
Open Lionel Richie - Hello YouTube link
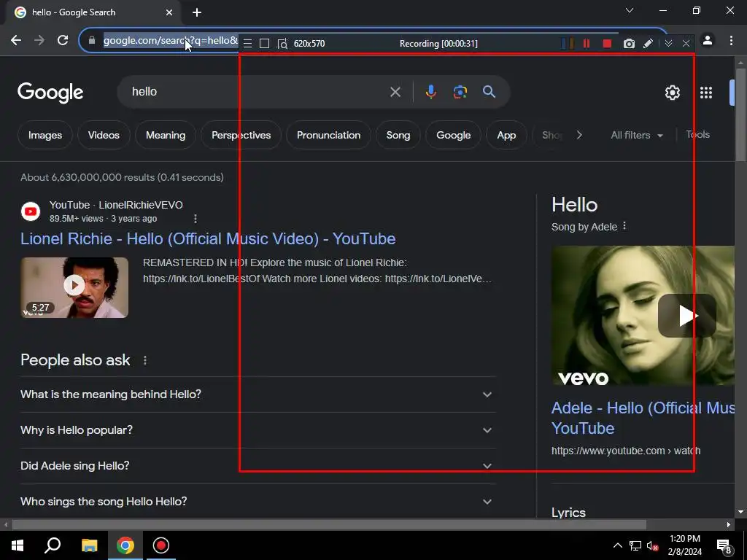[208, 238]
